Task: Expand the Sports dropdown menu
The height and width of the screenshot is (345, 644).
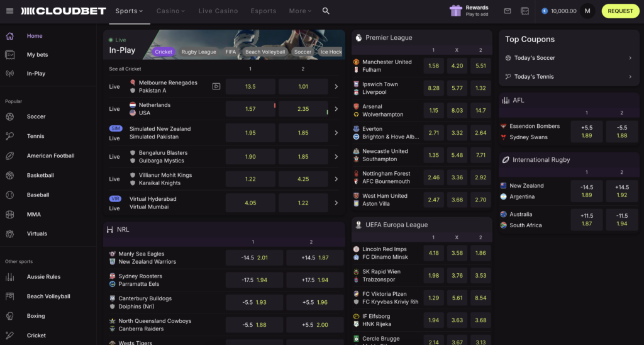Action: pyautogui.click(x=129, y=11)
